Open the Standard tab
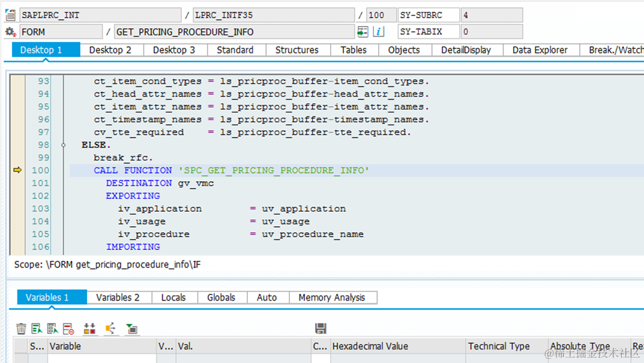This screenshot has height=363, width=644. (x=235, y=50)
